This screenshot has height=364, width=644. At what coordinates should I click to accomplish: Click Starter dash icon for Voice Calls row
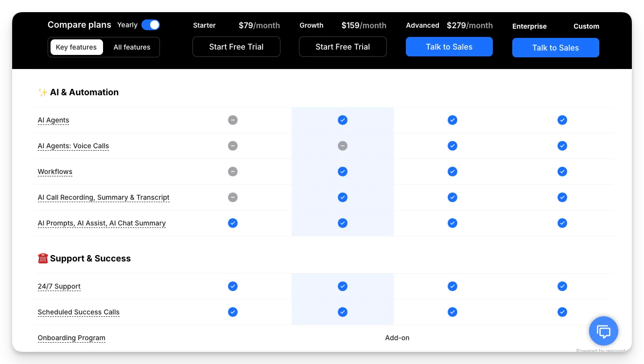click(x=233, y=146)
